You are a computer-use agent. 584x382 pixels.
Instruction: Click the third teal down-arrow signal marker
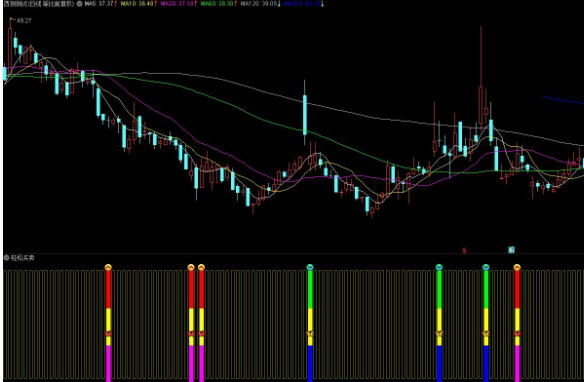click(x=486, y=267)
